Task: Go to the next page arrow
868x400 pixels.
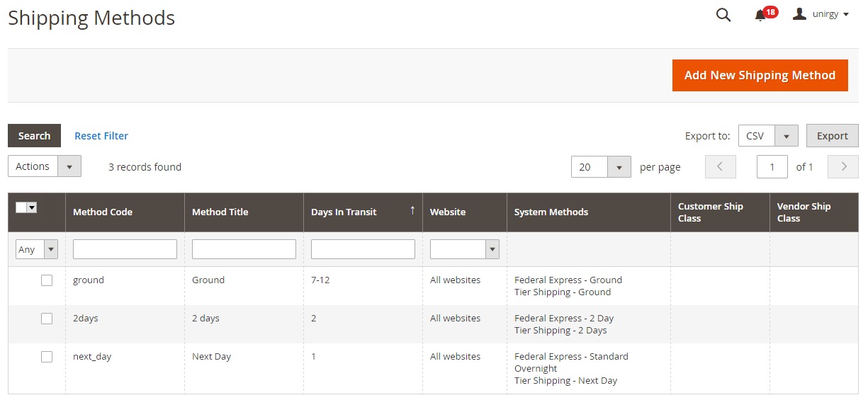Action: (x=843, y=167)
